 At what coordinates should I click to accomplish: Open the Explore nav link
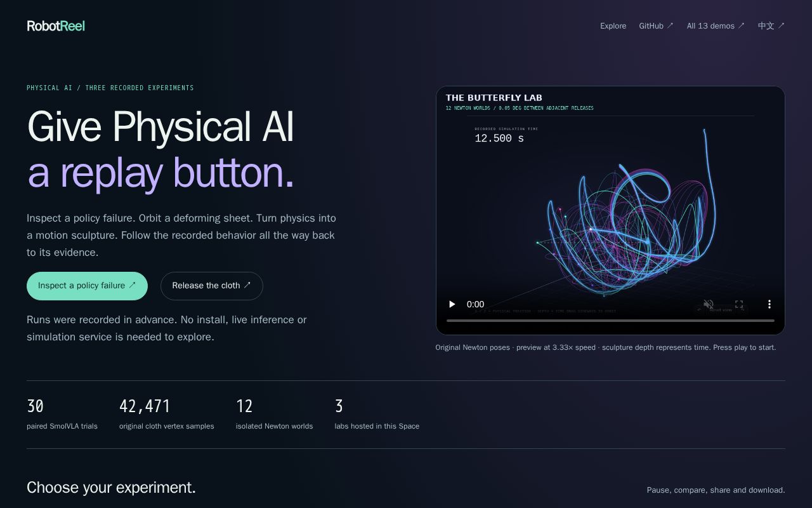tap(613, 26)
